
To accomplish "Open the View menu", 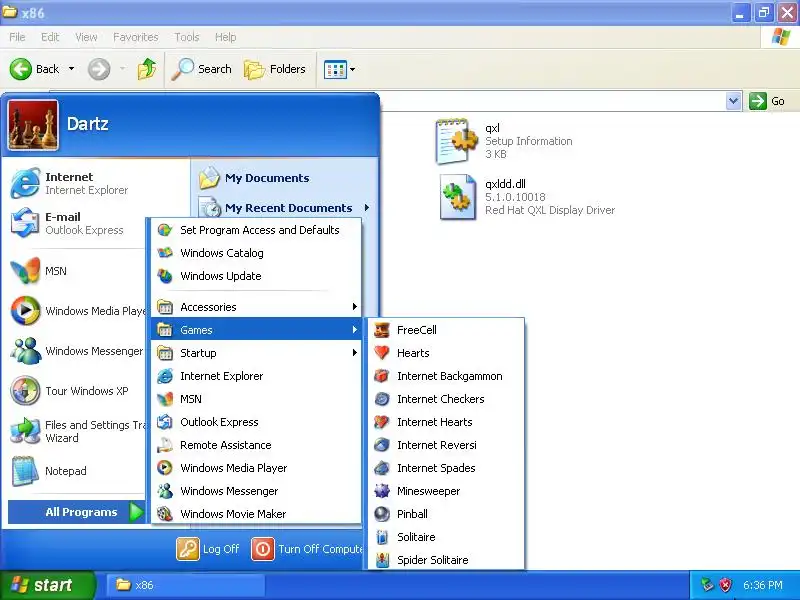I will coord(86,37).
